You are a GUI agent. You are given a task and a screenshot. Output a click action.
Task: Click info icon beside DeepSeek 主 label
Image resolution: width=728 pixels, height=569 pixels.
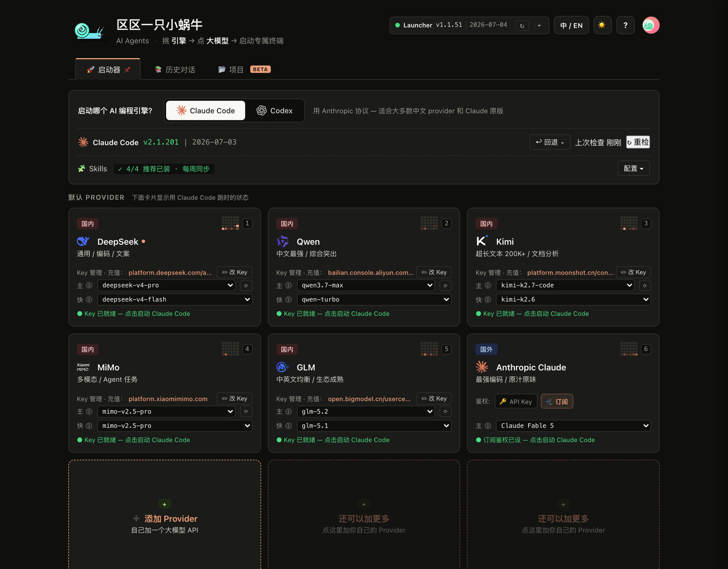tap(89, 285)
